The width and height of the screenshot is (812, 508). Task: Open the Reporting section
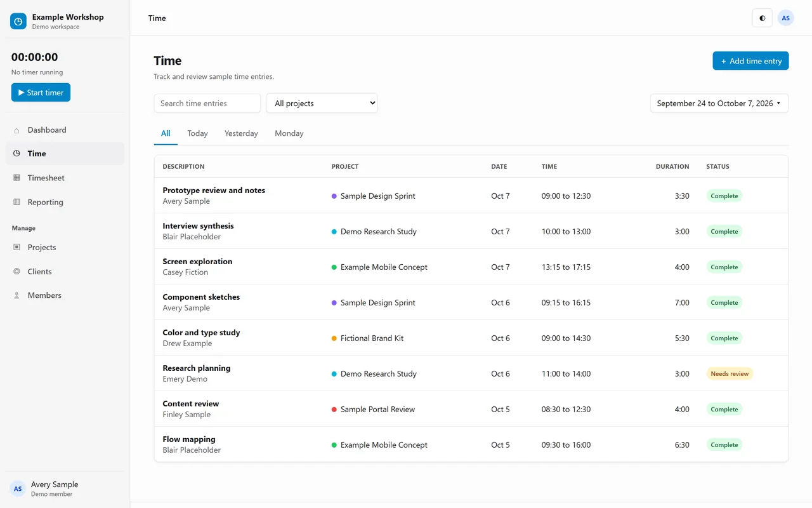(65, 202)
